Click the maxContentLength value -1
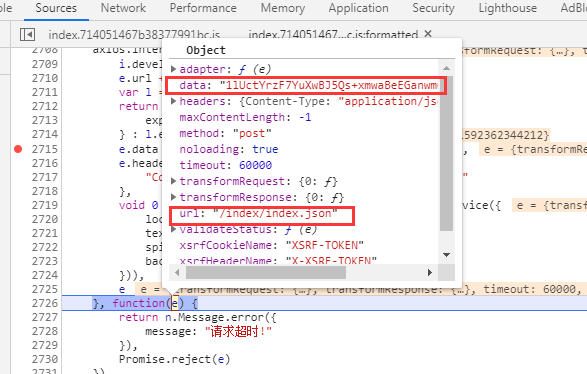The height and width of the screenshot is (374, 587). point(305,117)
